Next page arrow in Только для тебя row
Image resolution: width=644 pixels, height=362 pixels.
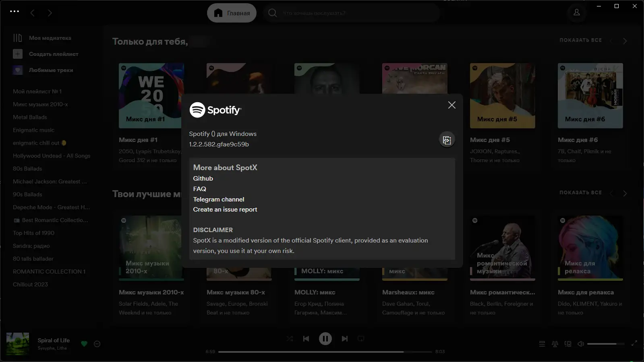tap(625, 41)
